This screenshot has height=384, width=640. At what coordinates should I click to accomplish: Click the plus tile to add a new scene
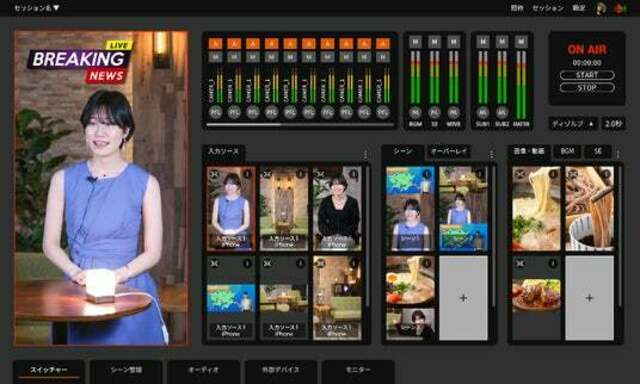tap(463, 298)
